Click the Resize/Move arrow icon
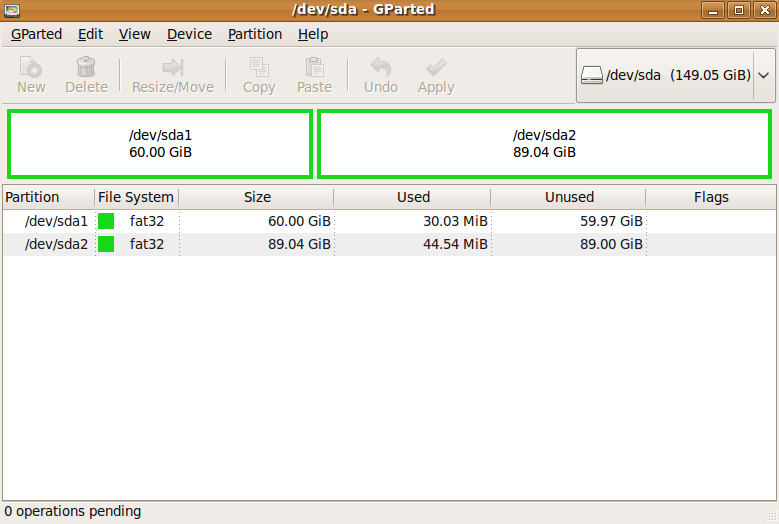779x524 pixels. point(173,67)
